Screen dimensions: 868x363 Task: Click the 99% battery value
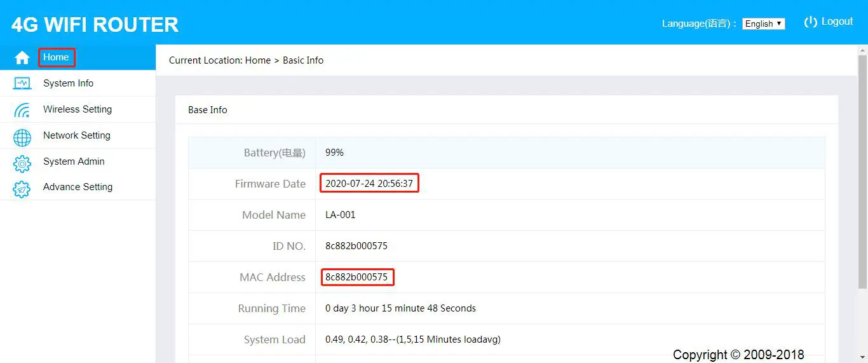(x=334, y=153)
